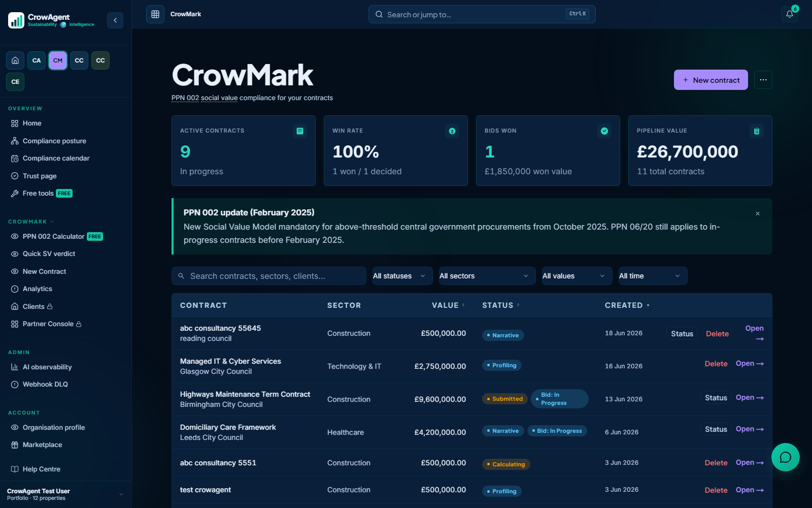Open Quick SV verdict
The width and height of the screenshot is (812, 508).
[x=49, y=254]
